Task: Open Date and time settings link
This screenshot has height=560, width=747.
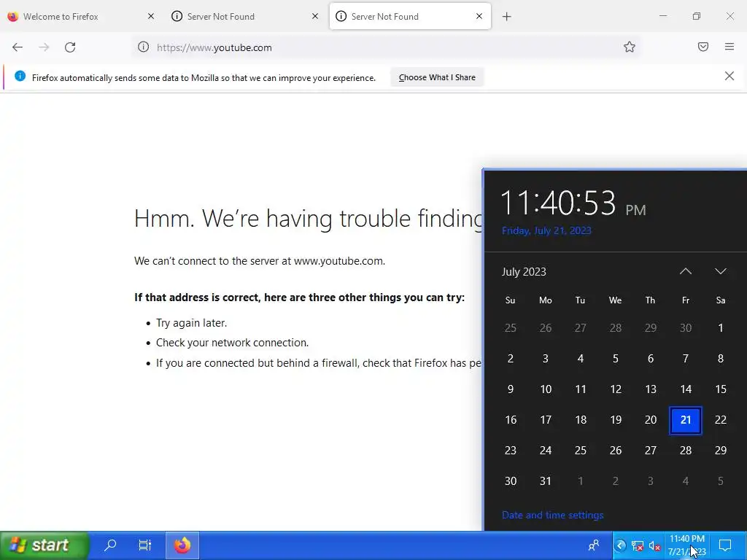Action: coord(553,515)
